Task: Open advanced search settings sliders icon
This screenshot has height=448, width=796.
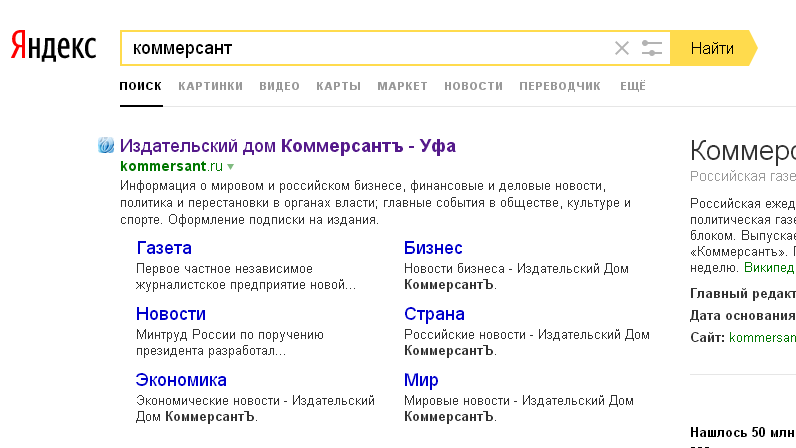Action: 651,48
